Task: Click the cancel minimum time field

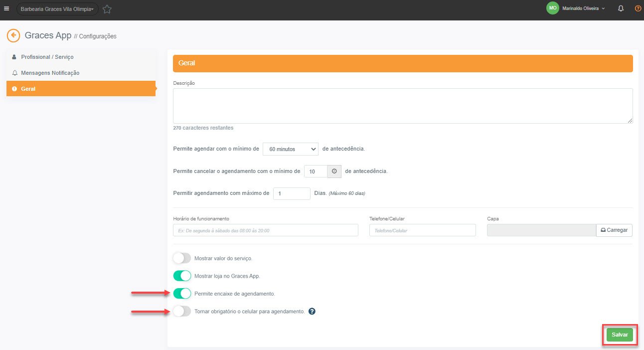Action: point(316,171)
